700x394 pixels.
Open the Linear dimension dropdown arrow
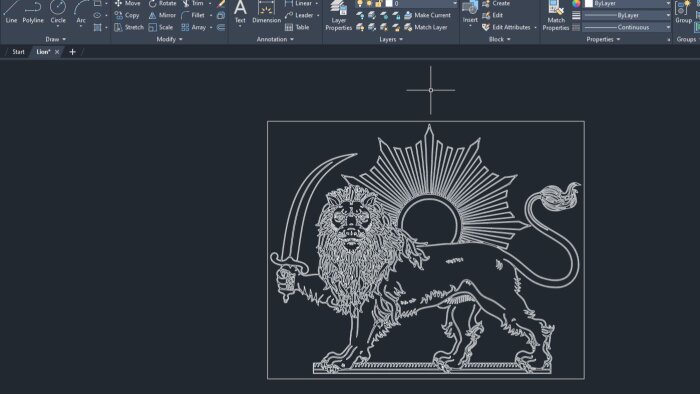point(317,4)
